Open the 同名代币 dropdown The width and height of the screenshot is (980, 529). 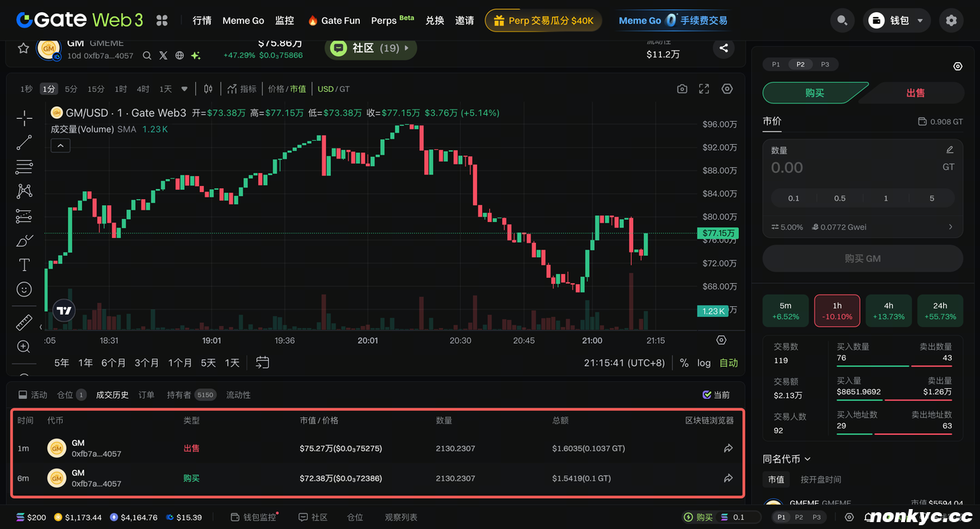[786, 459]
